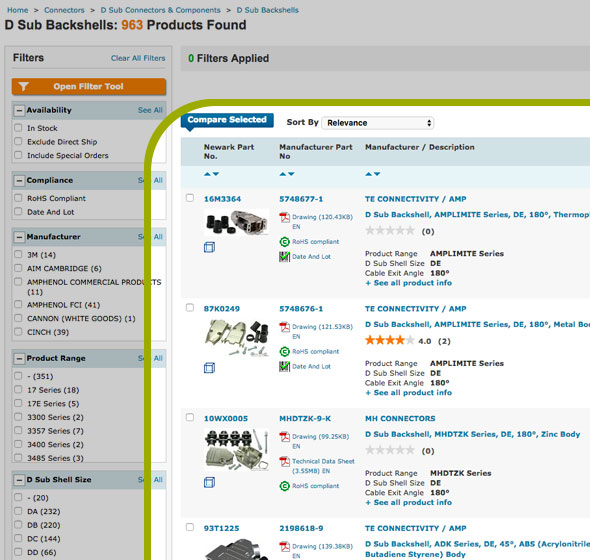Open the 3D view icon under 10WX0005

coord(209,482)
